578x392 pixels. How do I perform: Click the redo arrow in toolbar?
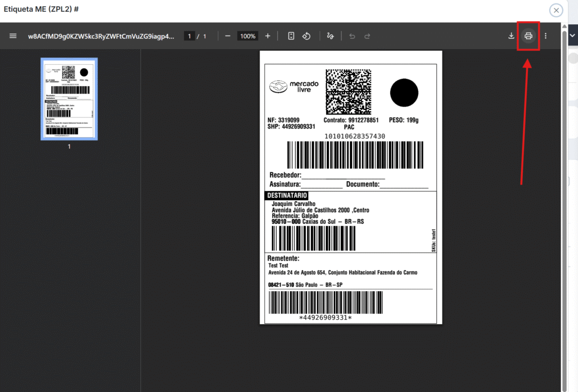pyautogui.click(x=367, y=36)
